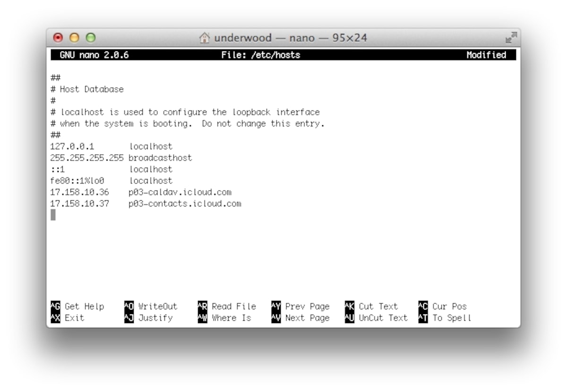The width and height of the screenshot is (567, 392).
Task: Click the green zoom window button
Action: 90,37
